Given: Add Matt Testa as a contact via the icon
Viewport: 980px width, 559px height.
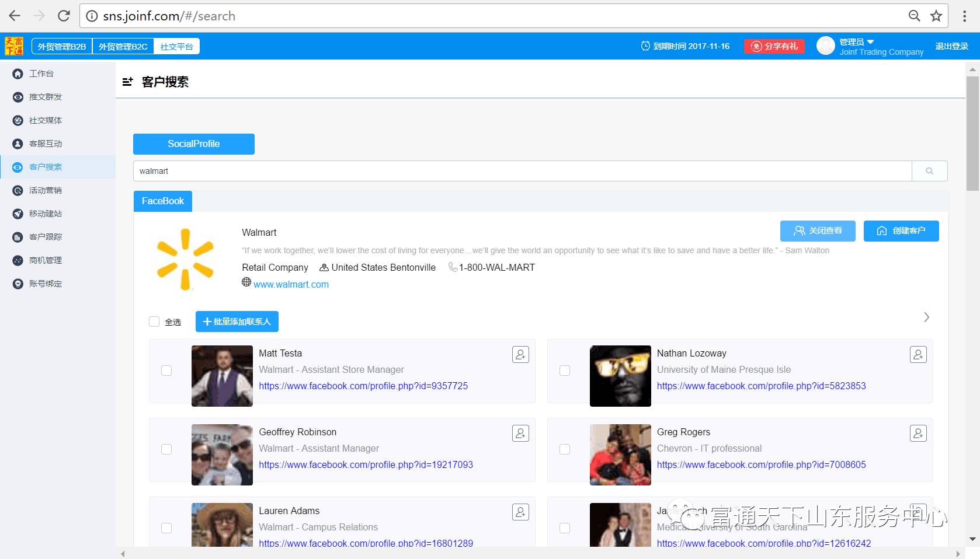Looking at the screenshot, I should (x=520, y=355).
